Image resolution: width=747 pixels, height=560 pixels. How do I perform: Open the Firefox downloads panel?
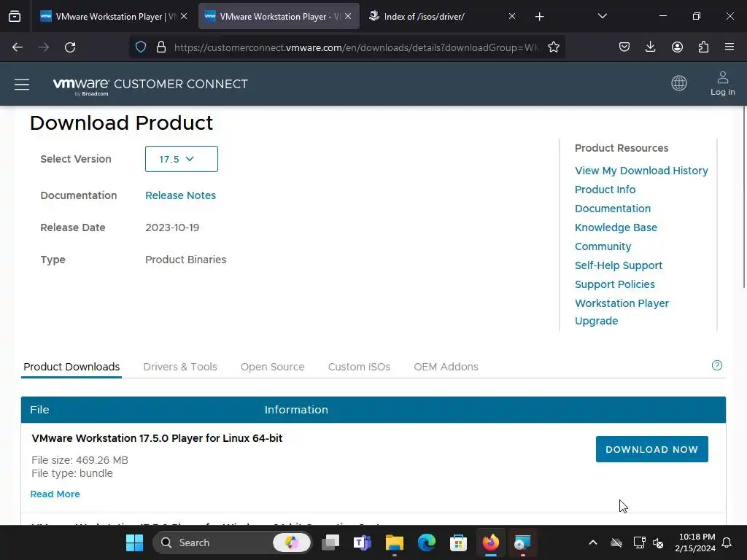650,47
